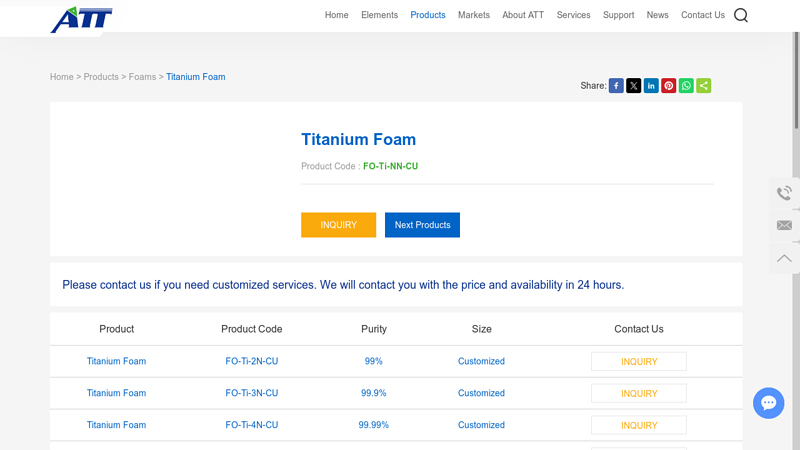Click the email envelope sidebar icon
The width and height of the screenshot is (800, 450).
pos(784,225)
